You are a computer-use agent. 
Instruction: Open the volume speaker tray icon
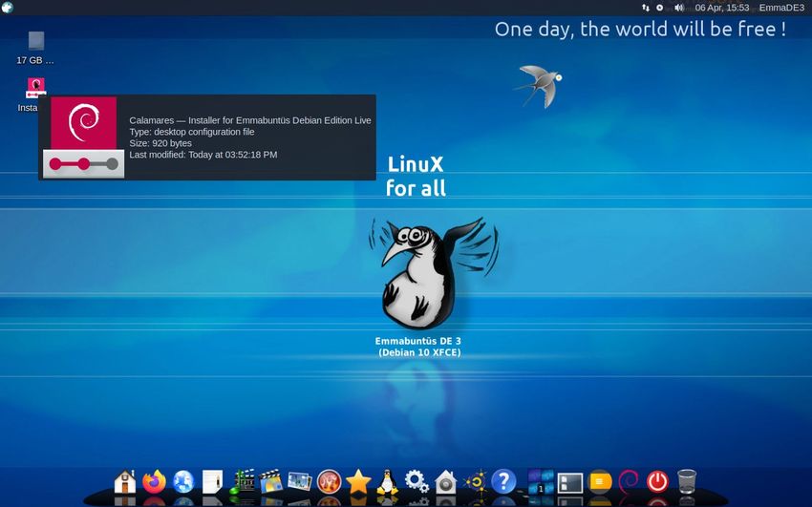coord(679,8)
